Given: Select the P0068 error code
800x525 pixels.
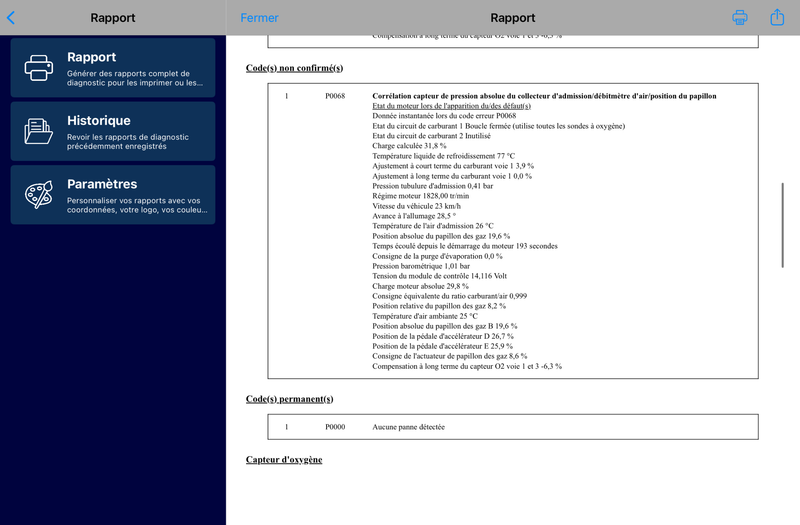Looking at the screenshot, I should click(x=335, y=96).
